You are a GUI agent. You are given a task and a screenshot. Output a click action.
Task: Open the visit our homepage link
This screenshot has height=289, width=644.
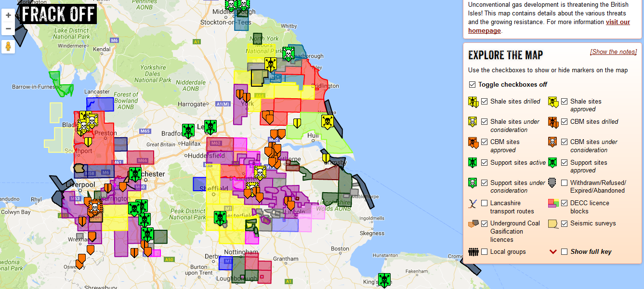[x=549, y=26]
